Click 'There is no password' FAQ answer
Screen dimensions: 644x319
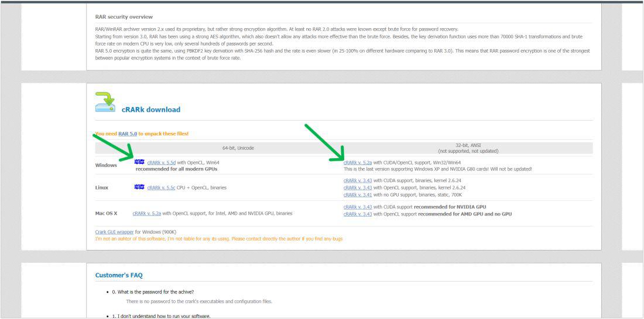tap(199, 301)
